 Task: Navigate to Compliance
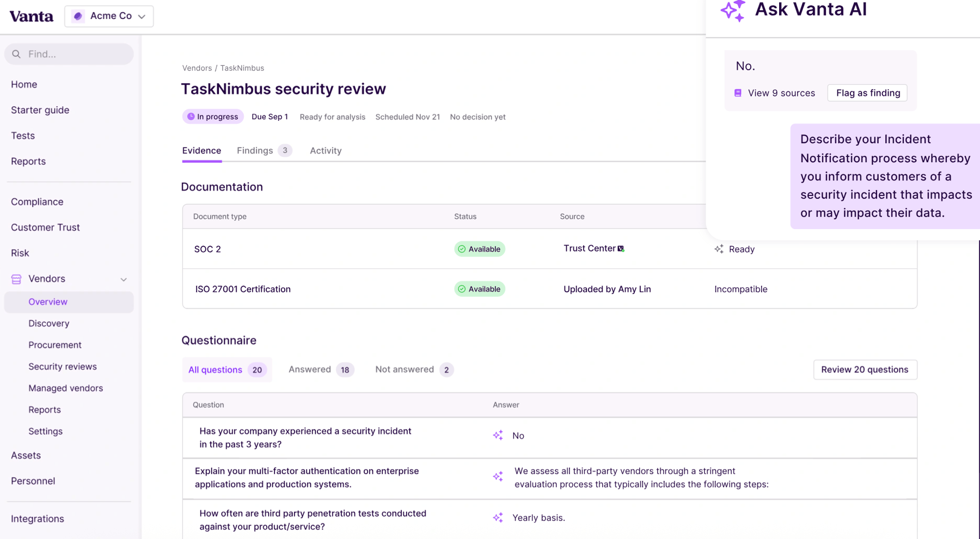(37, 201)
